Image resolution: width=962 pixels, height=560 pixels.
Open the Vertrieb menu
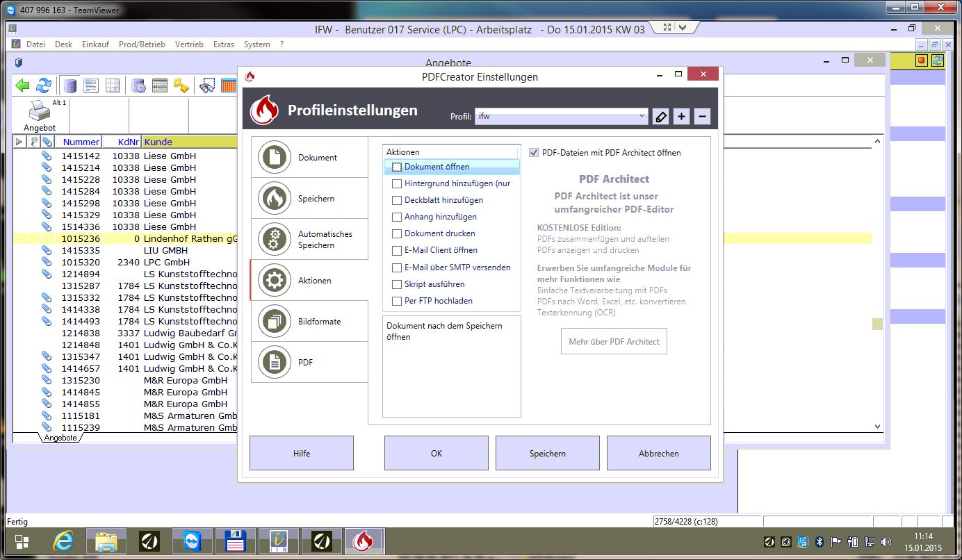pos(189,44)
